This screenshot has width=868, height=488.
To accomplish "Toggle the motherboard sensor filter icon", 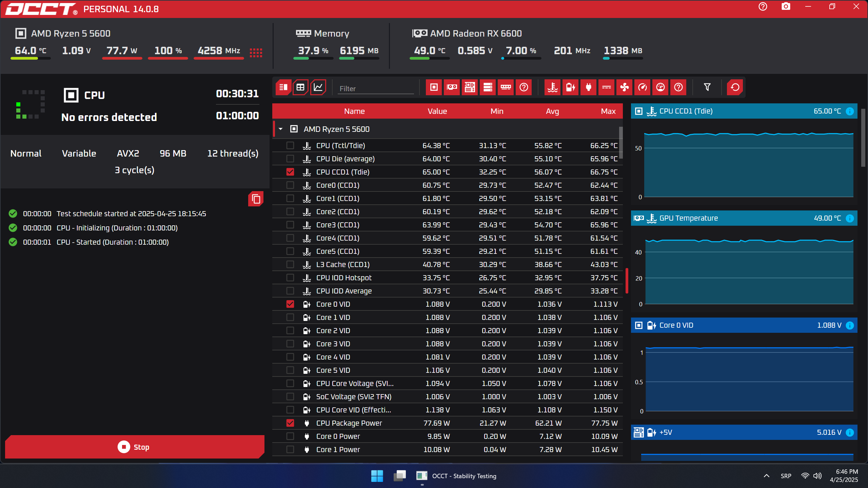I will (470, 87).
